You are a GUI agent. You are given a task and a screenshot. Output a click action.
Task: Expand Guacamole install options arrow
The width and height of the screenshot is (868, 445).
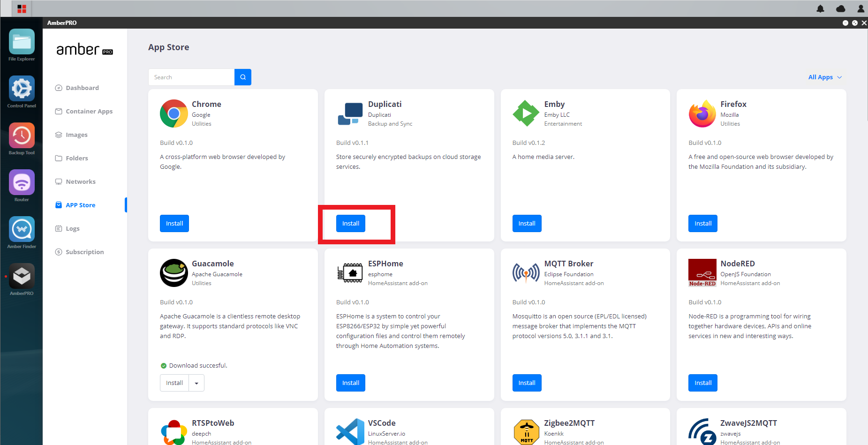(x=196, y=383)
